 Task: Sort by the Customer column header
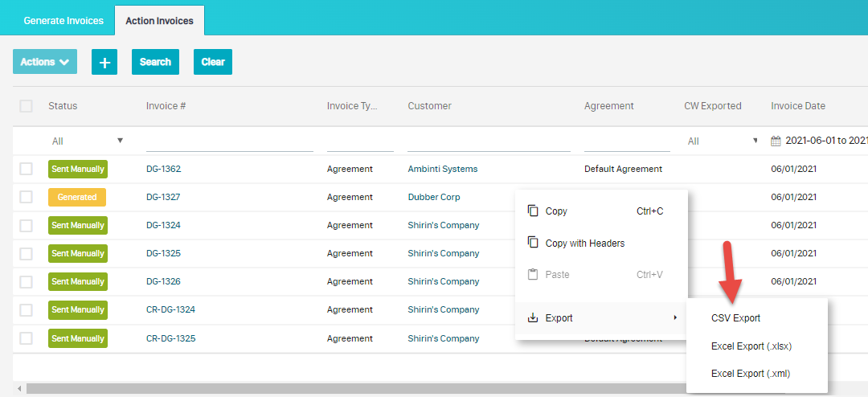[429, 106]
